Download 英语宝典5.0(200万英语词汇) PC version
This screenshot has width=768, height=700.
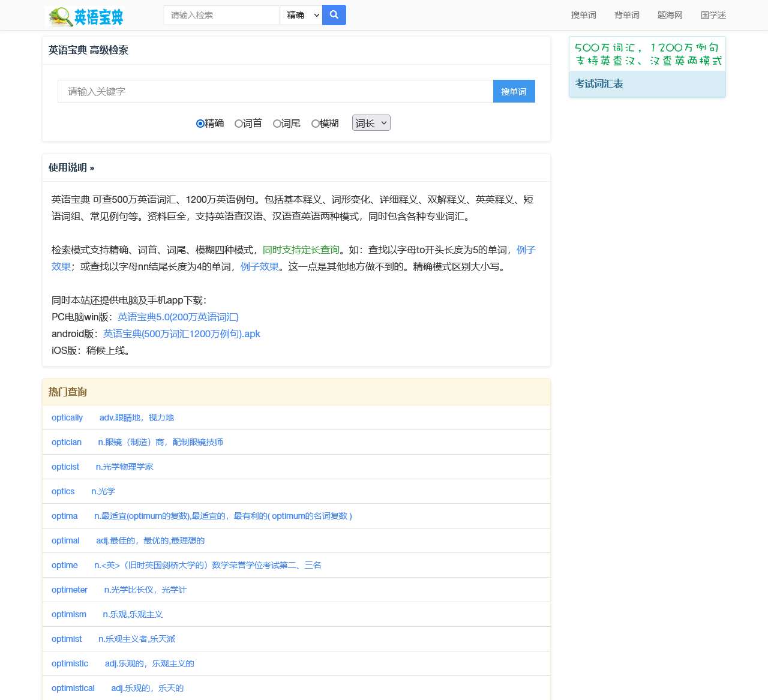[178, 317]
